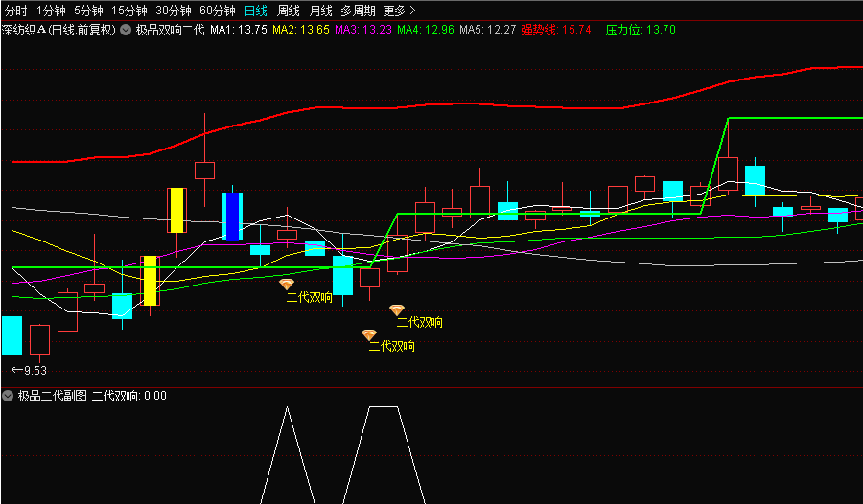
Task: Open dropdown arrow beside 深纺织A title
Action: point(126,30)
